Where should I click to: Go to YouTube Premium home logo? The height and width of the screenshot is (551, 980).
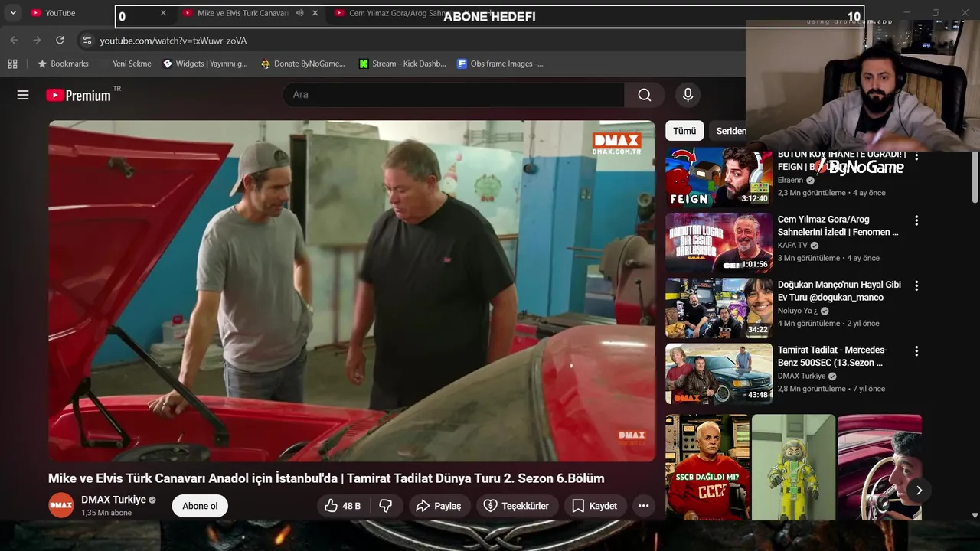(x=78, y=95)
